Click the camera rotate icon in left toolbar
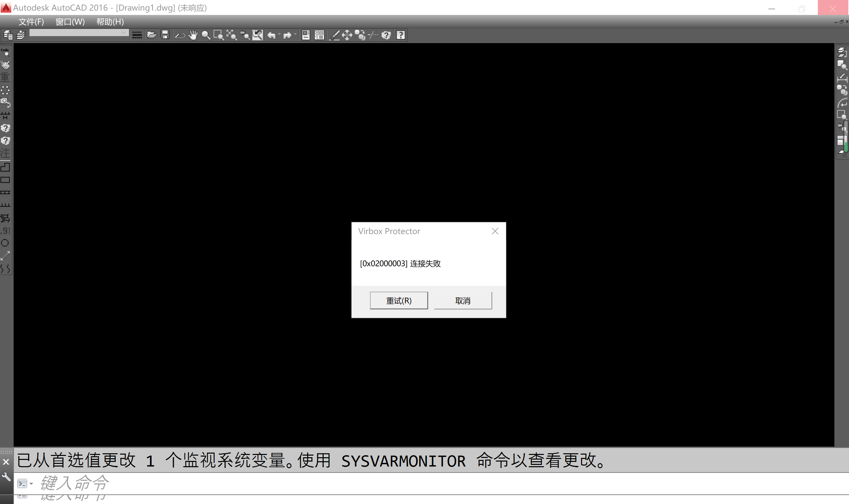Image resolution: width=849 pixels, height=504 pixels. coord(5,102)
